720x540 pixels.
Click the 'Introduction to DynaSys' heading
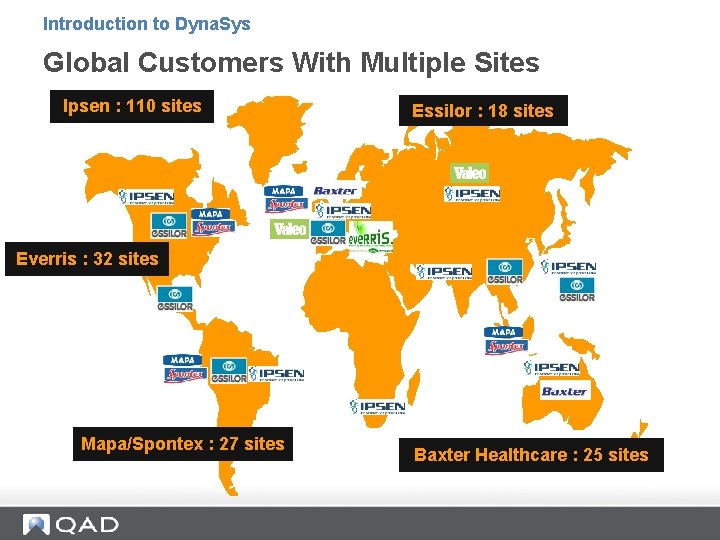point(146,23)
